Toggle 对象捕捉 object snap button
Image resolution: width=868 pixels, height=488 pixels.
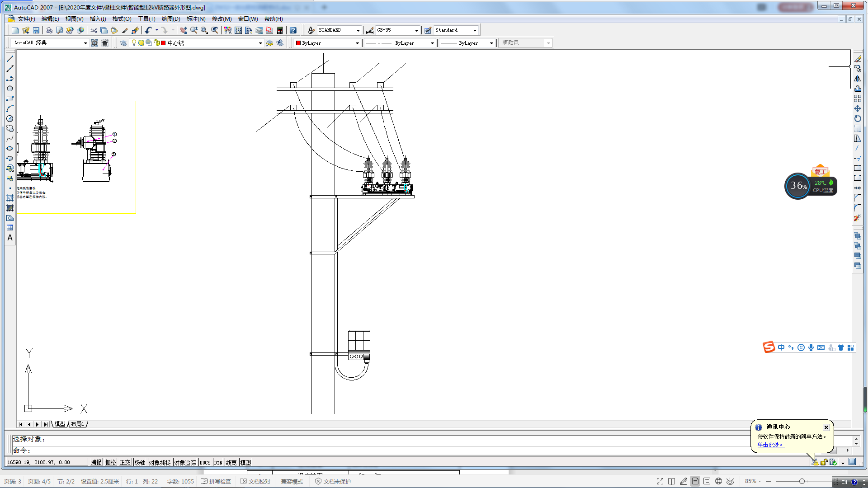(160, 462)
